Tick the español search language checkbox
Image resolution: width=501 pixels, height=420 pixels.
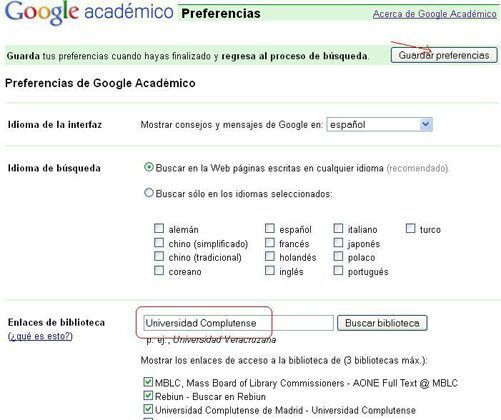coord(270,228)
